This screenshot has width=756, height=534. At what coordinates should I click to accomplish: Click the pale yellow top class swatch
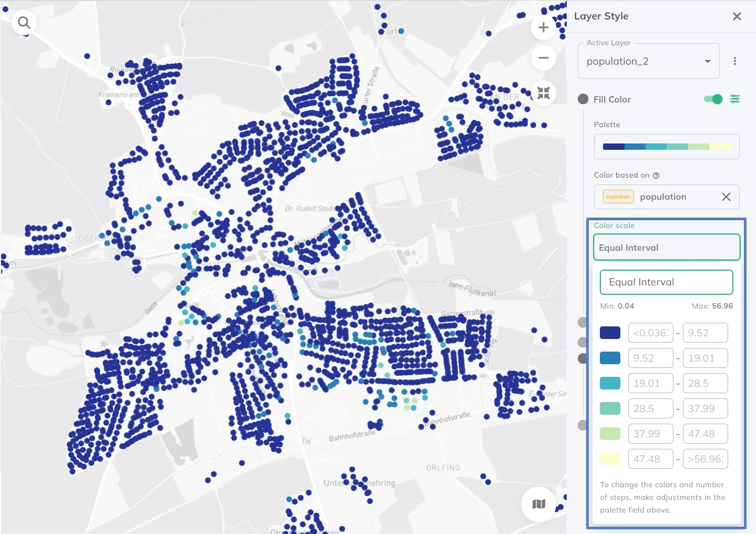tap(610, 459)
